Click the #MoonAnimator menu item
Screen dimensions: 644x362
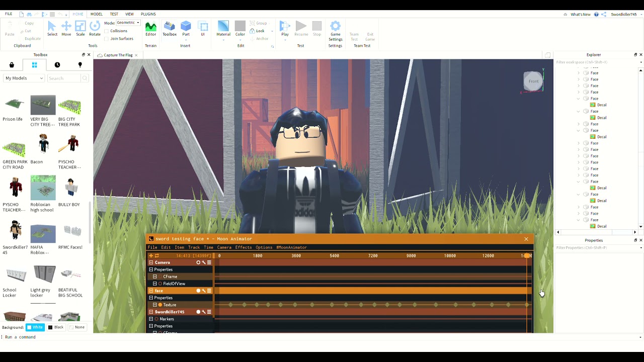291,247
